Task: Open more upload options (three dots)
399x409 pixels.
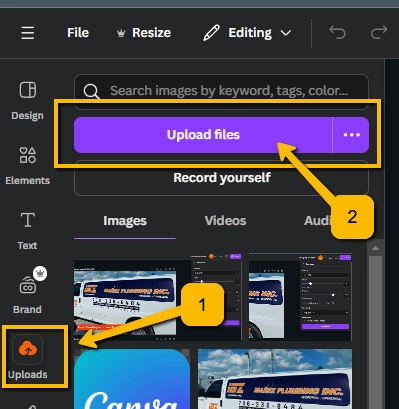Action: pos(351,135)
